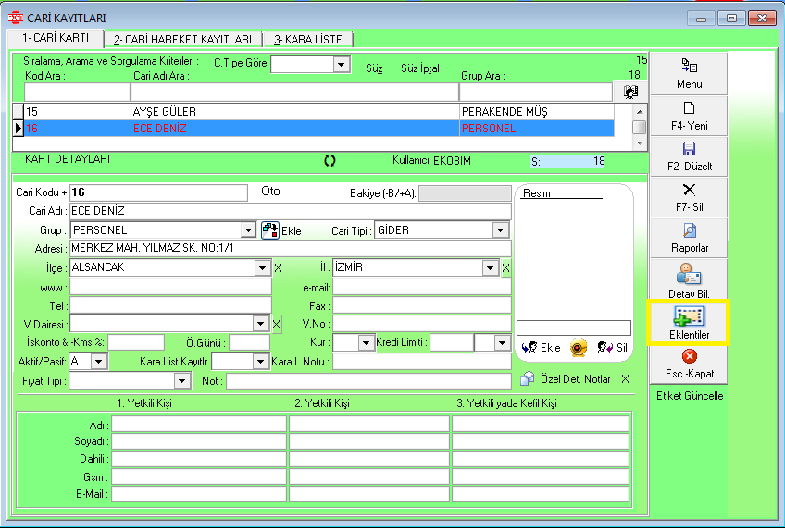Open Raporlar reports
The image size is (785, 532).
[689, 238]
